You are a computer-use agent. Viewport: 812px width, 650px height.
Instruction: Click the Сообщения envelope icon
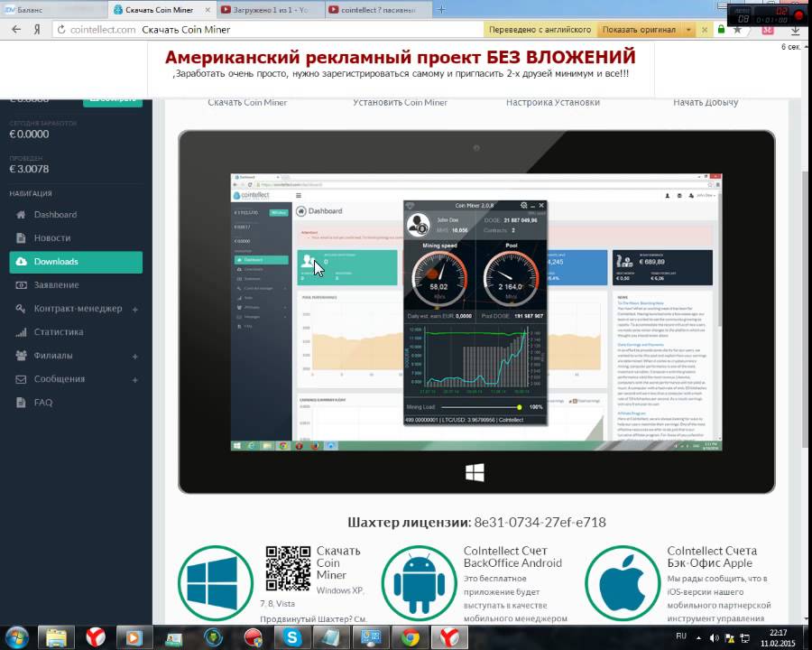21,379
